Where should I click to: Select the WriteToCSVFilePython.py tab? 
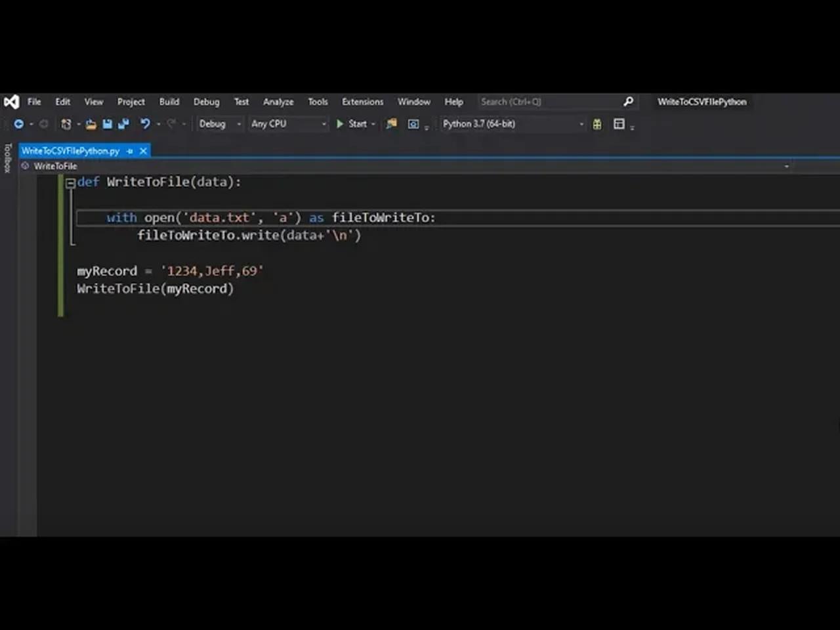pyautogui.click(x=70, y=151)
